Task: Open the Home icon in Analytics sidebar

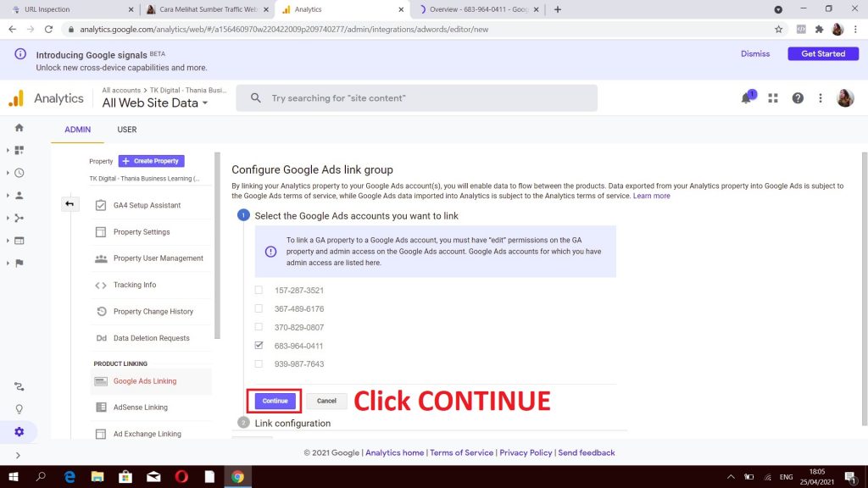Action: click(x=19, y=128)
